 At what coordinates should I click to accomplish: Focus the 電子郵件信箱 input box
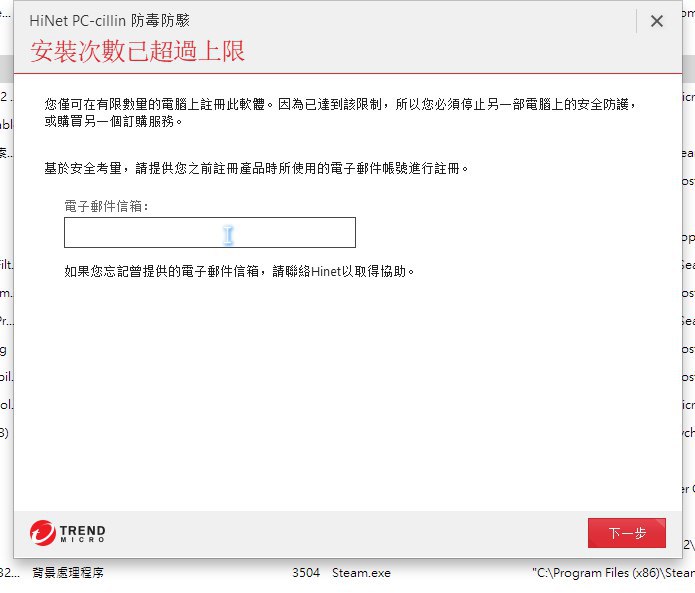pyautogui.click(x=209, y=233)
